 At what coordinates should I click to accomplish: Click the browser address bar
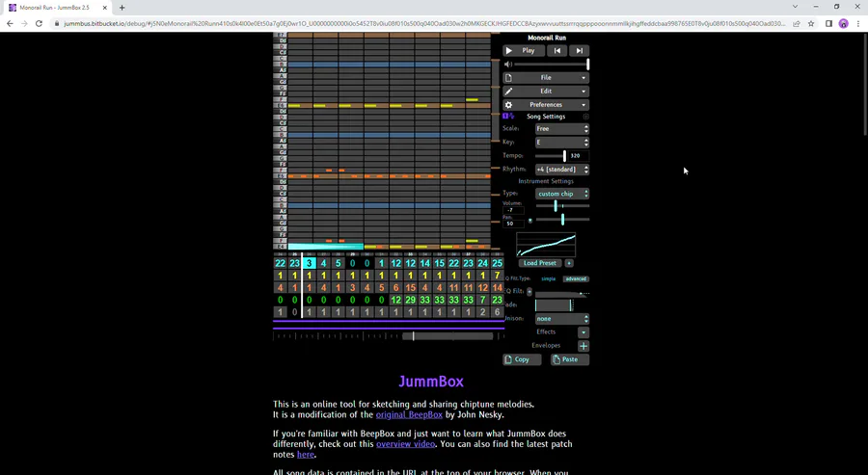coord(423,24)
